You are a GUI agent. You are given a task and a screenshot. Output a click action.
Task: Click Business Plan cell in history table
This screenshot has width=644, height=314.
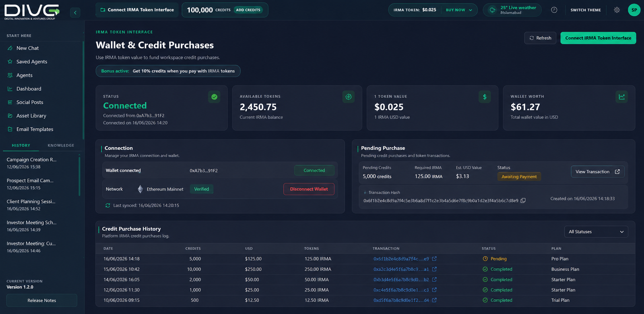pyautogui.click(x=565, y=269)
